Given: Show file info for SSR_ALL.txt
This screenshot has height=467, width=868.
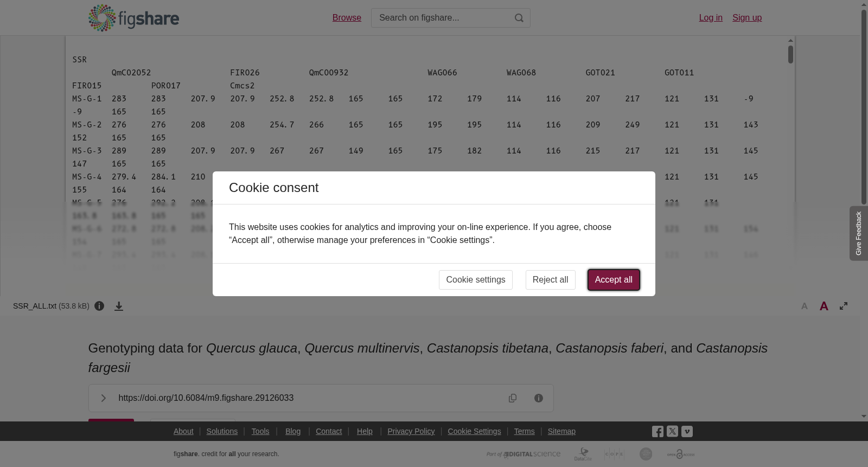Looking at the screenshot, I should [x=99, y=306].
